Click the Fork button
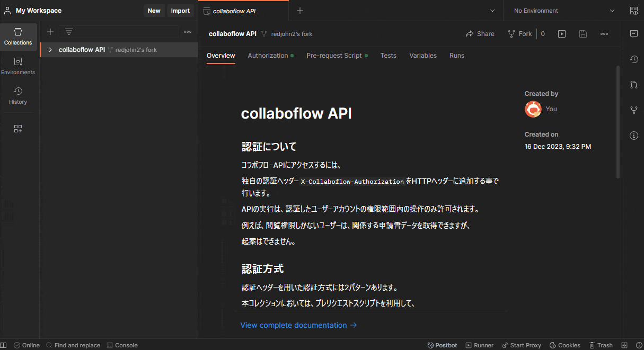The image size is (644, 350). coord(520,34)
